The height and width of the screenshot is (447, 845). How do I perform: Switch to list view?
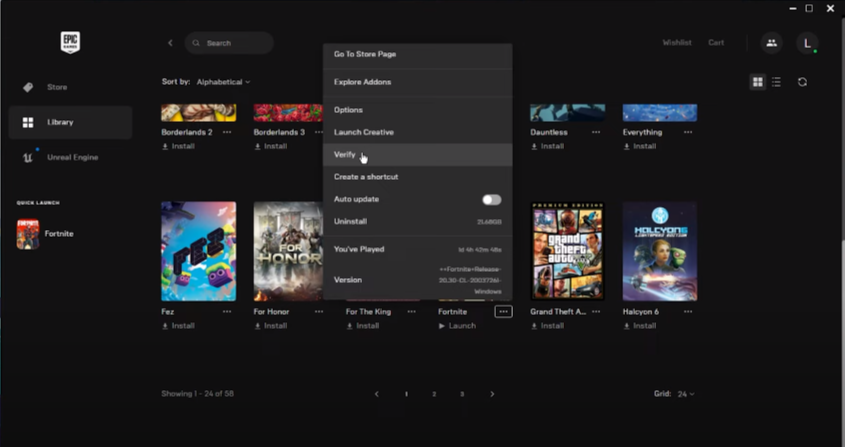pyautogui.click(x=776, y=82)
